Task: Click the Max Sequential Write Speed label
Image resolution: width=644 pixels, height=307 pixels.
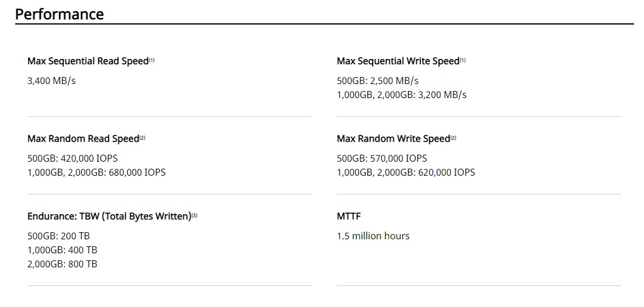Action: pos(398,61)
